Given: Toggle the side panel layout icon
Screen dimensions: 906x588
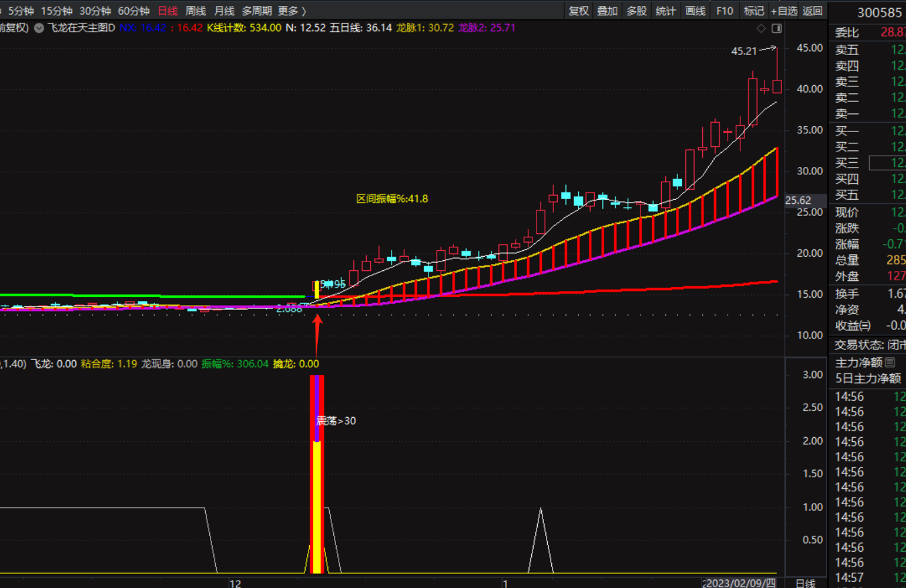Looking at the screenshot, I should point(777,28).
